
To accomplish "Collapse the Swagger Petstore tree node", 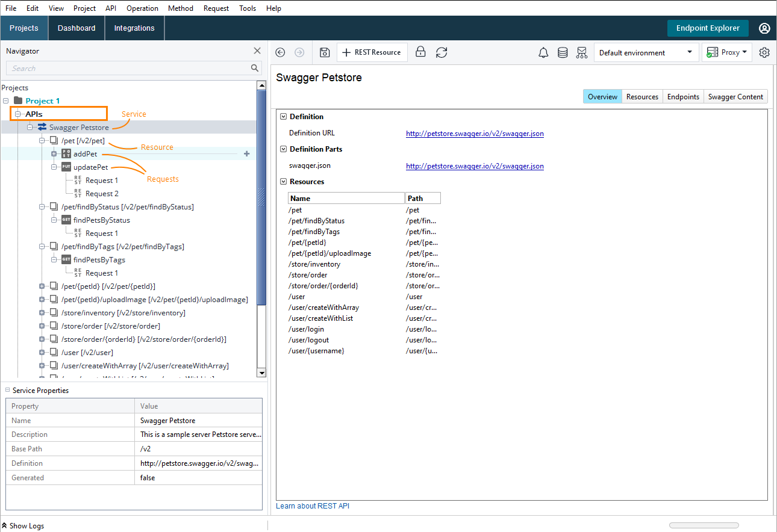I will point(30,127).
